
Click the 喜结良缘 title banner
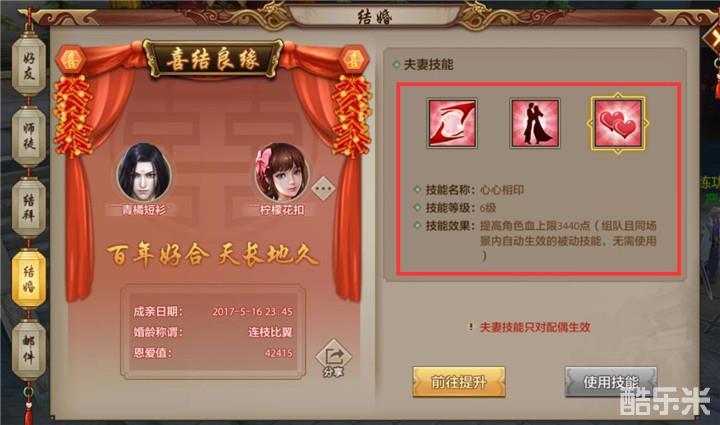213,60
